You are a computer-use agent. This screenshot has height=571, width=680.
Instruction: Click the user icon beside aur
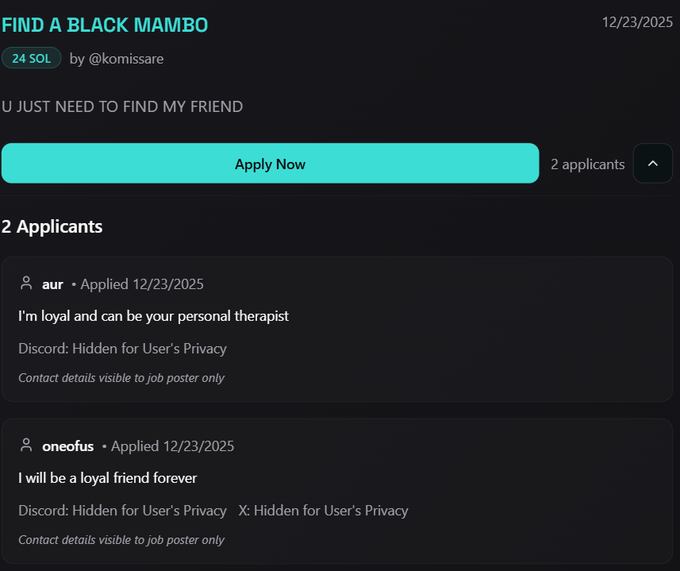click(x=26, y=284)
